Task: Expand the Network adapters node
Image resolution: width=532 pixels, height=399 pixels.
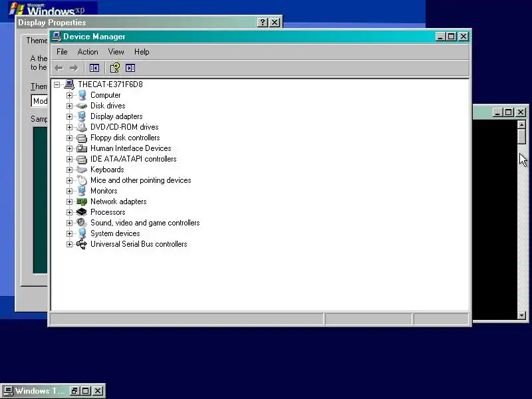Action: pos(70,201)
